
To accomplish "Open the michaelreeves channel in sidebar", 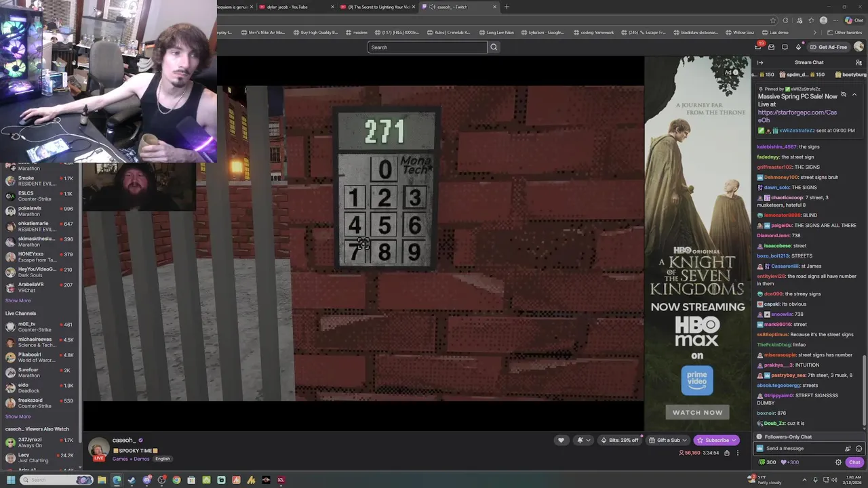I will pyautogui.click(x=41, y=342).
